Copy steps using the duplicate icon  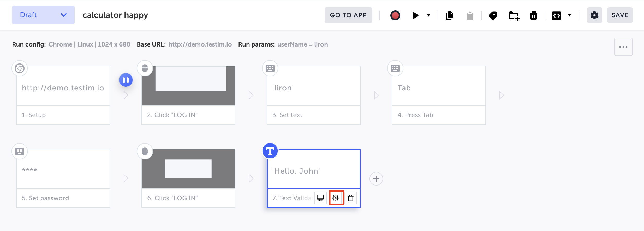pyautogui.click(x=450, y=15)
